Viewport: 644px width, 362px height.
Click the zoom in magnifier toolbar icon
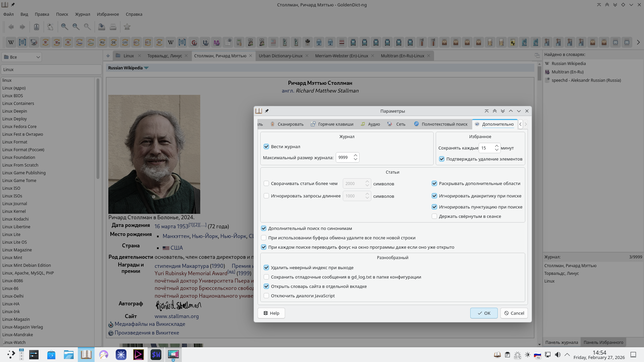(64, 27)
